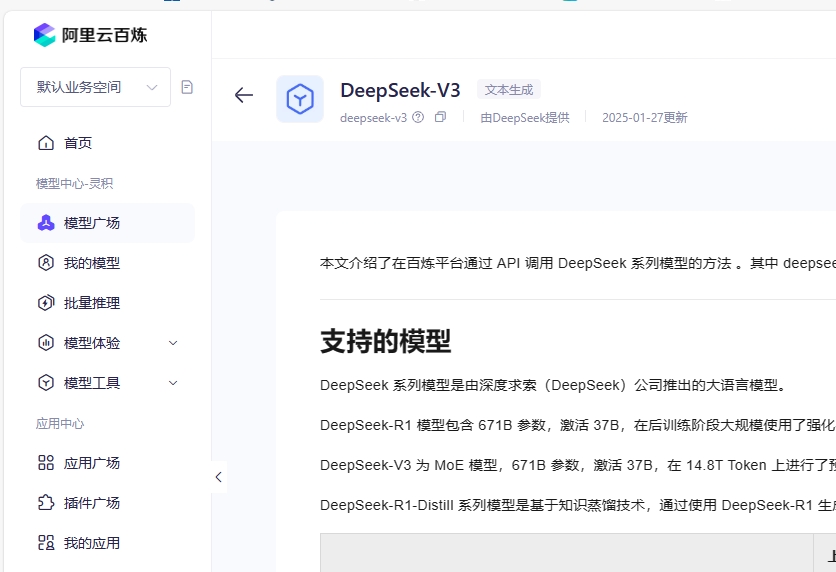
Task: Click the home icon next to 首页
Action: pos(46,143)
